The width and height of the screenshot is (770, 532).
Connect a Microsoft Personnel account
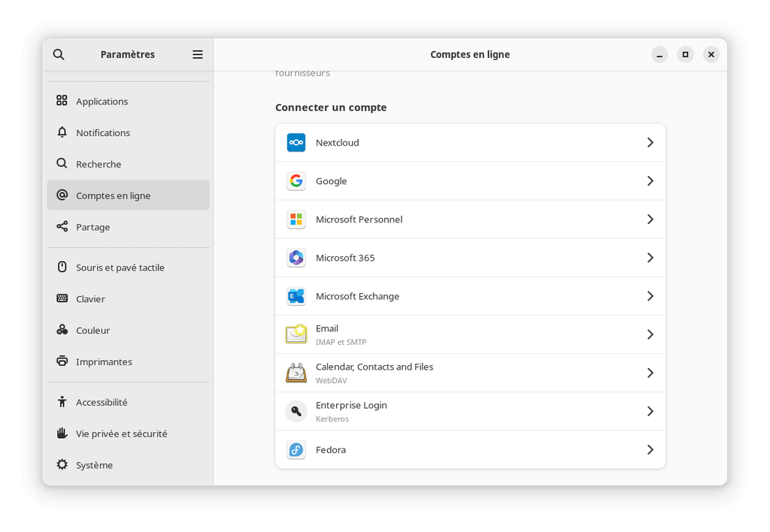click(x=471, y=219)
